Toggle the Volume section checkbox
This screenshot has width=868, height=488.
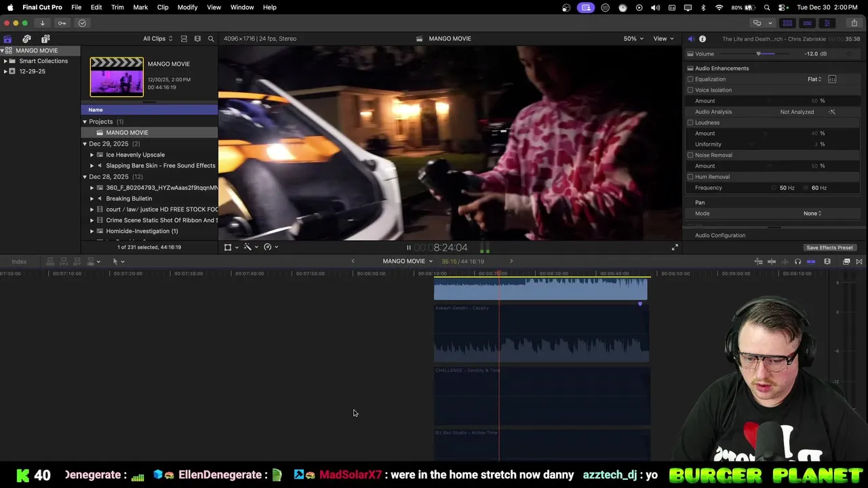click(x=690, y=54)
